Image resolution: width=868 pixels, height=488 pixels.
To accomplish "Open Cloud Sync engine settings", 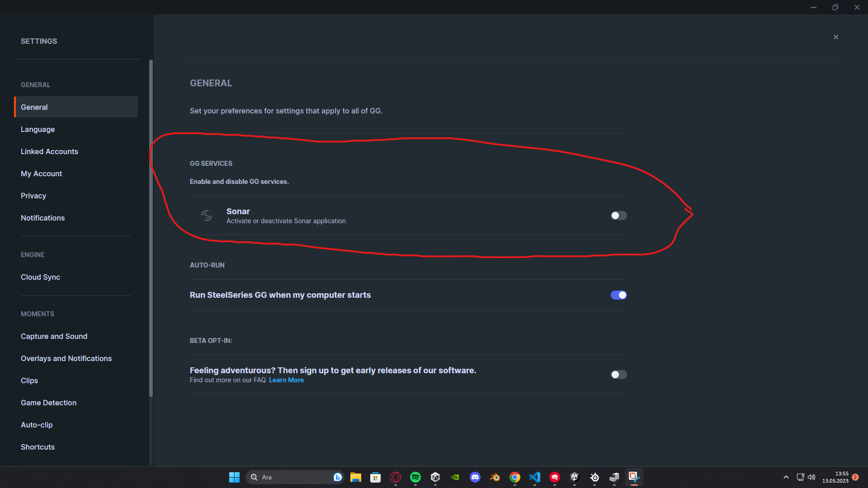I will 40,277.
